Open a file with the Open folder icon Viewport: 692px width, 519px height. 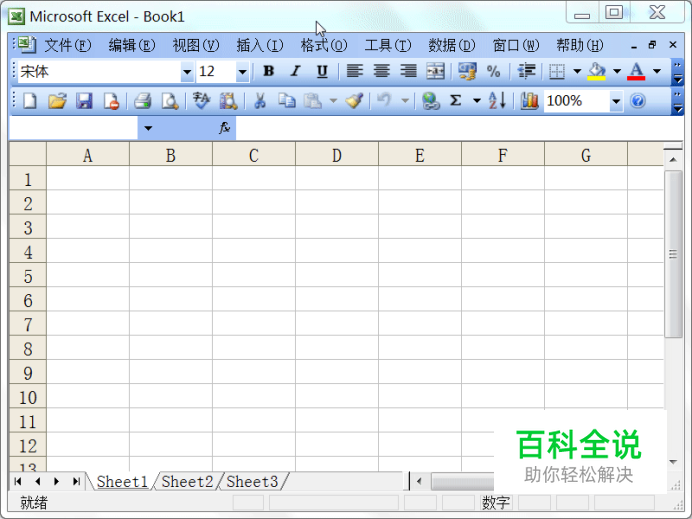(x=57, y=101)
